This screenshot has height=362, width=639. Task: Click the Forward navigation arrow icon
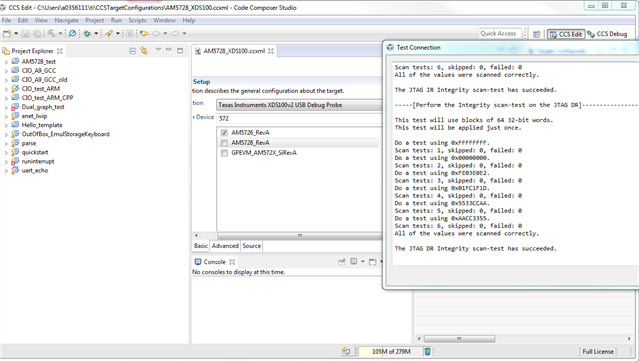tap(175, 33)
